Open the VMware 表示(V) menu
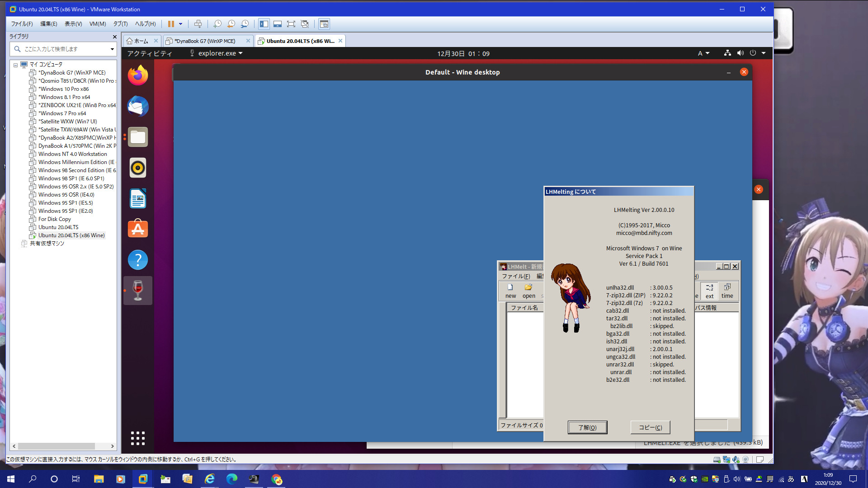 [x=73, y=24]
